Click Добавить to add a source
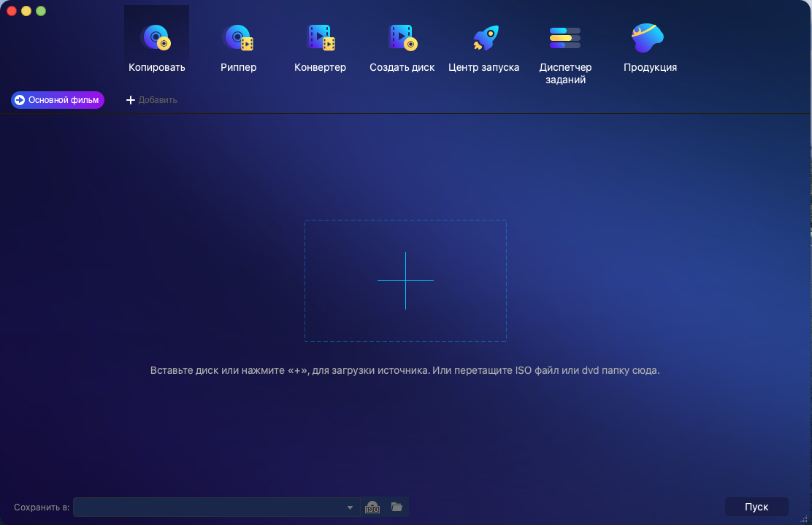 point(152,100)
